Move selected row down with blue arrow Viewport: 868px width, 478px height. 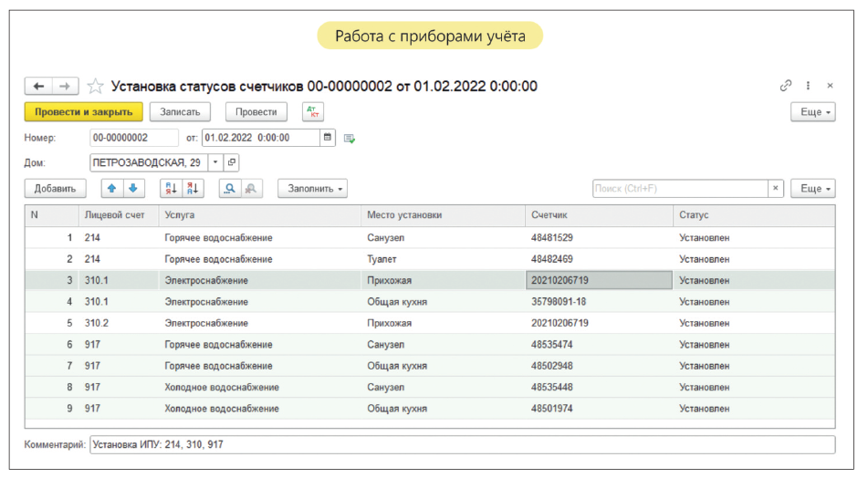[x=133, y=188]
